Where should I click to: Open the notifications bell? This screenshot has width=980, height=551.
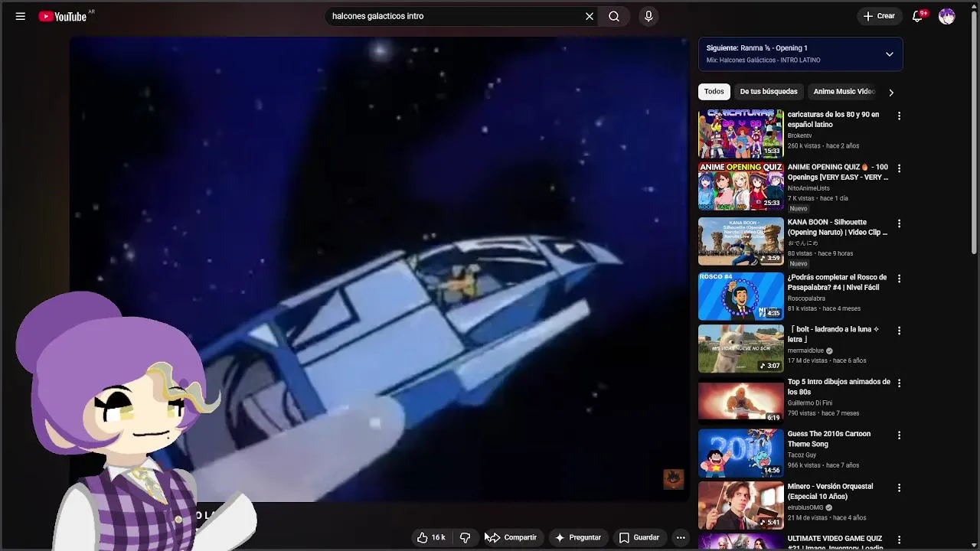tap(917, 16)
